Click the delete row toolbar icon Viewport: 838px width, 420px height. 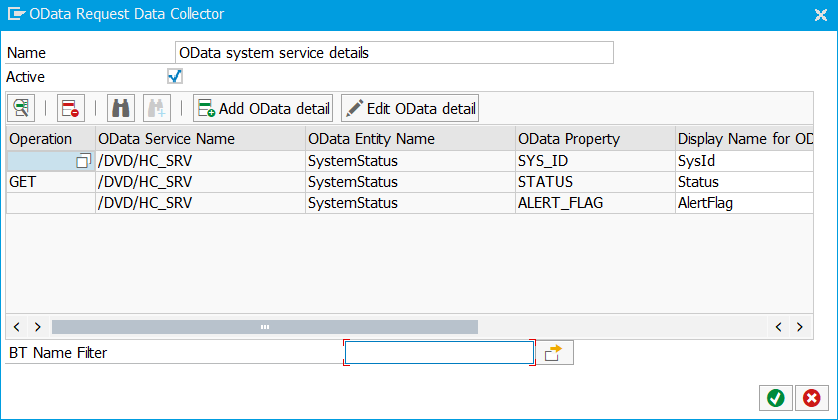71,108
